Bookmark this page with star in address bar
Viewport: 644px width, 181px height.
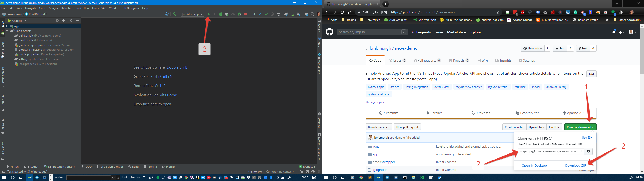point(498,12)
